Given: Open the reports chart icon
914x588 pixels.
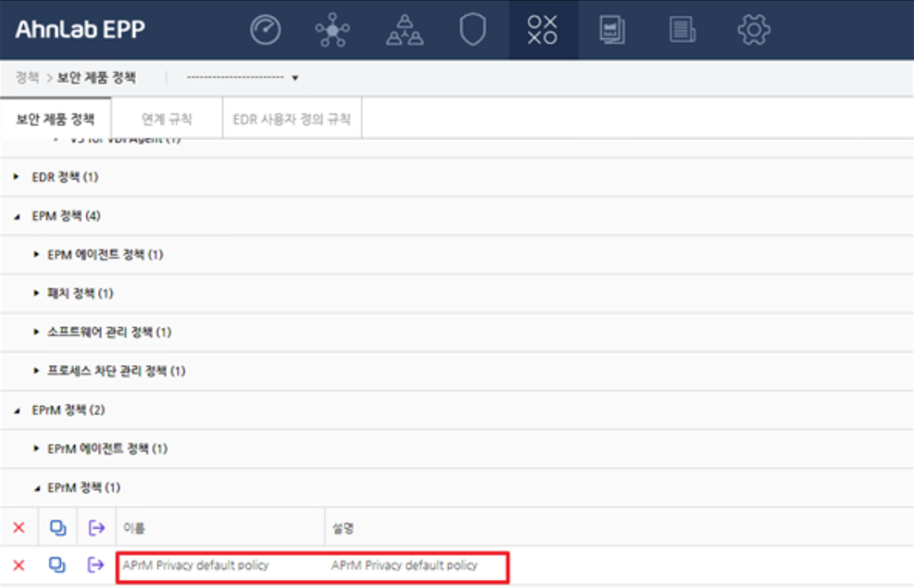Looking at the screenshot, I should [x=612, y=30].
